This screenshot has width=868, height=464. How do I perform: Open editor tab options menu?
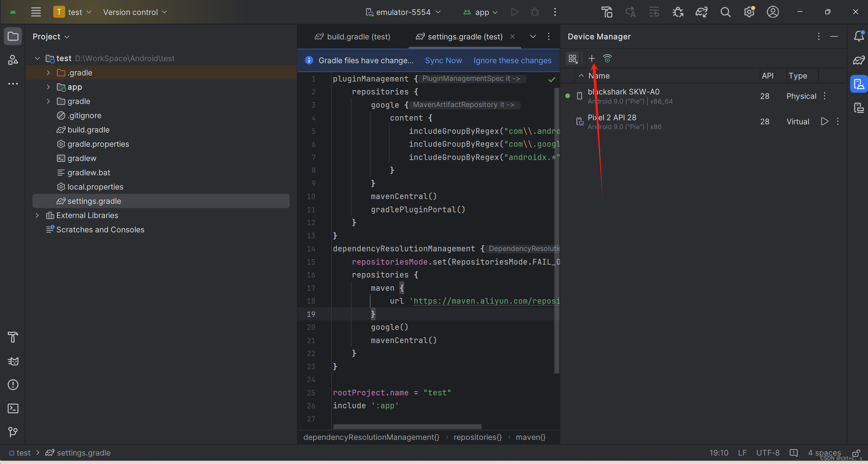click(549, 36)
